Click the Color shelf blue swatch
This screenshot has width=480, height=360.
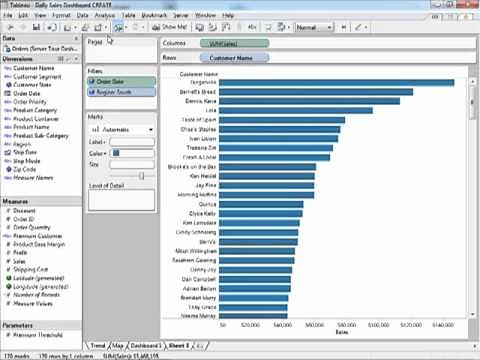[x=116, y=153]
